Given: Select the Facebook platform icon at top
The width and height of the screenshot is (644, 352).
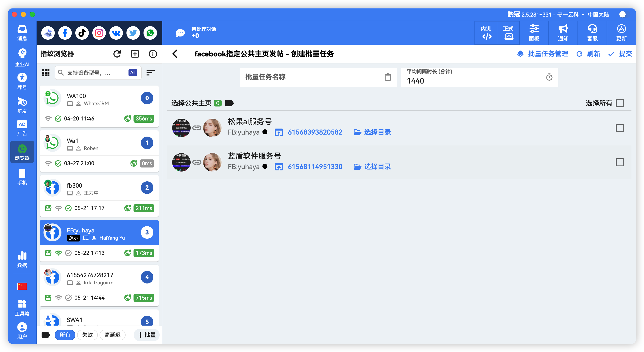Looking at the screenshot, I should (65, 33).
